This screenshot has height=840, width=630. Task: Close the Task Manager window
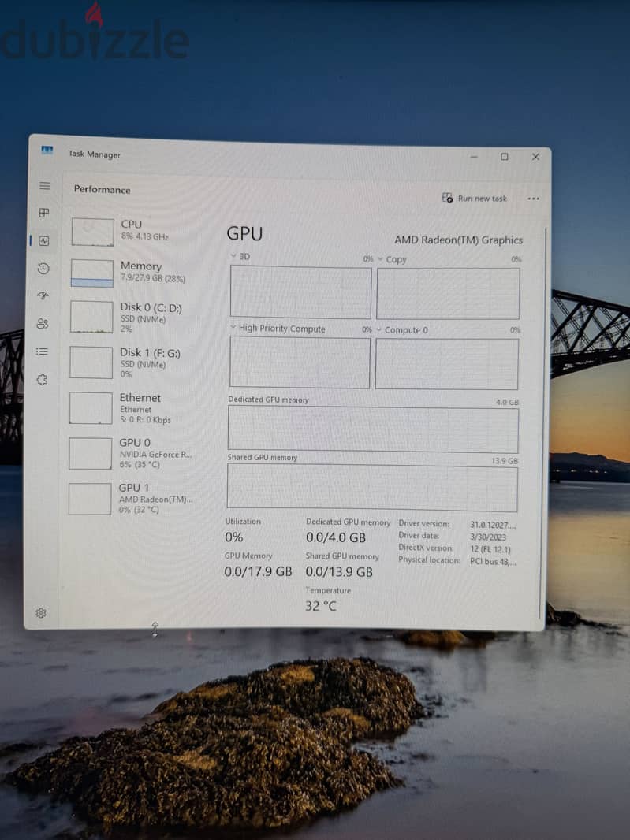click(x=535, y=157)
